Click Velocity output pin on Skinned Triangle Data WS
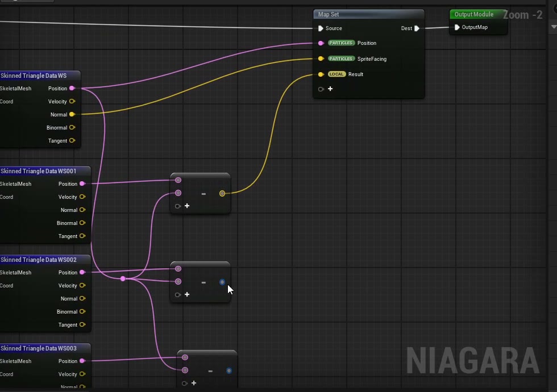Image resolution: width=557 pixels, height=392 pixels. [x=72, y=101]
